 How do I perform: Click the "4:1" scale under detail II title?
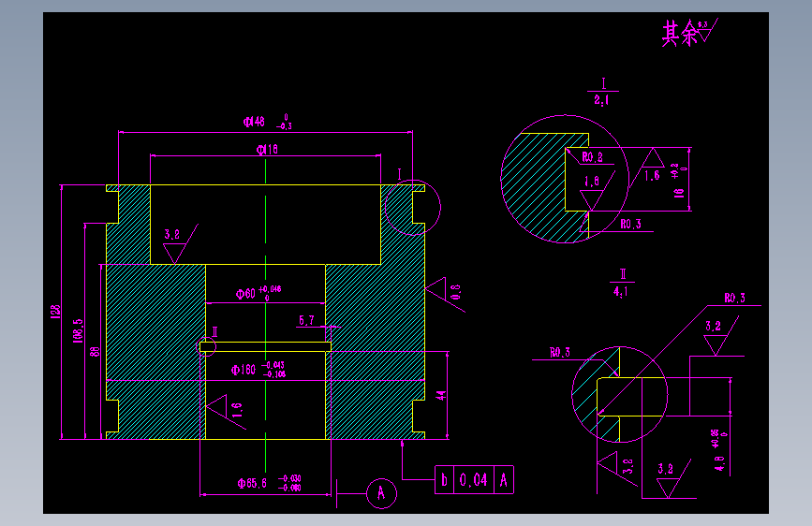tap(621, 291)
